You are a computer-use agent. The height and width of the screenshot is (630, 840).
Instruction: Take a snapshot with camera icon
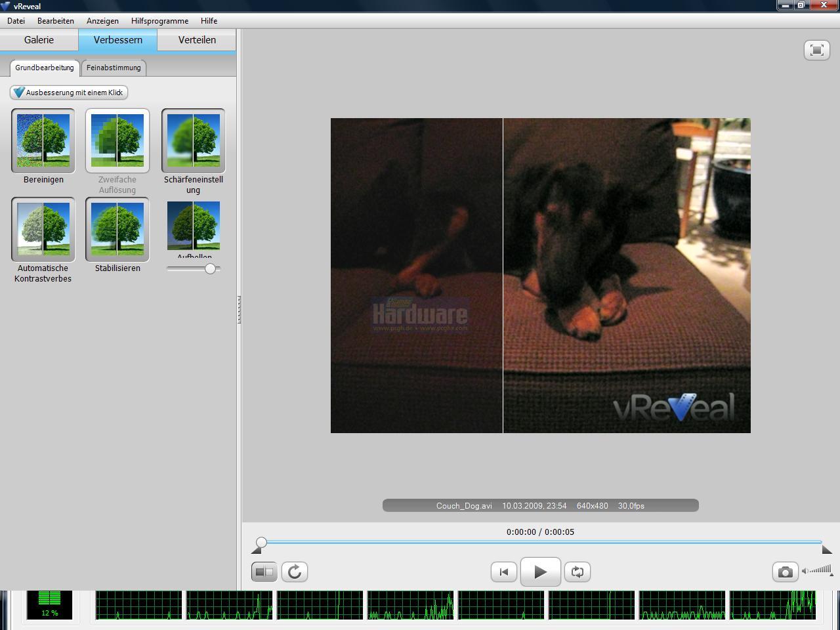[x=785, y=572]
